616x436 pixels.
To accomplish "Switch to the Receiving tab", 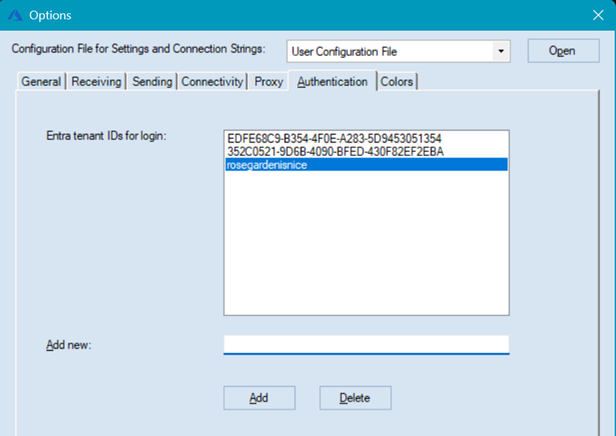I will click(96, 82).
